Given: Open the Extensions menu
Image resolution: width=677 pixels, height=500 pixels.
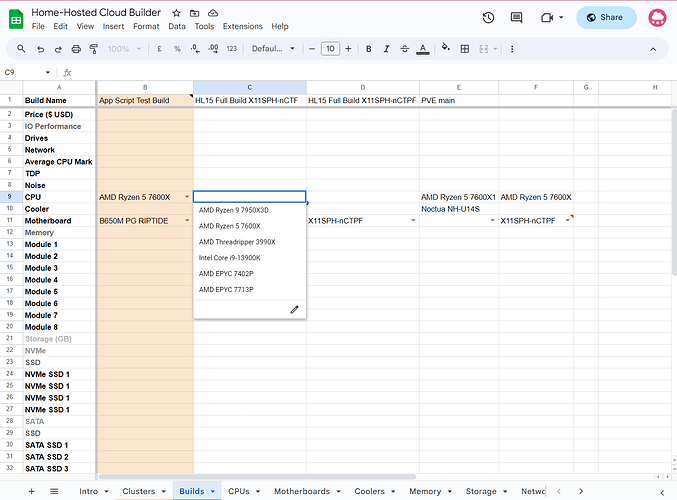Looking at the screenshot, I should (243, 26).
